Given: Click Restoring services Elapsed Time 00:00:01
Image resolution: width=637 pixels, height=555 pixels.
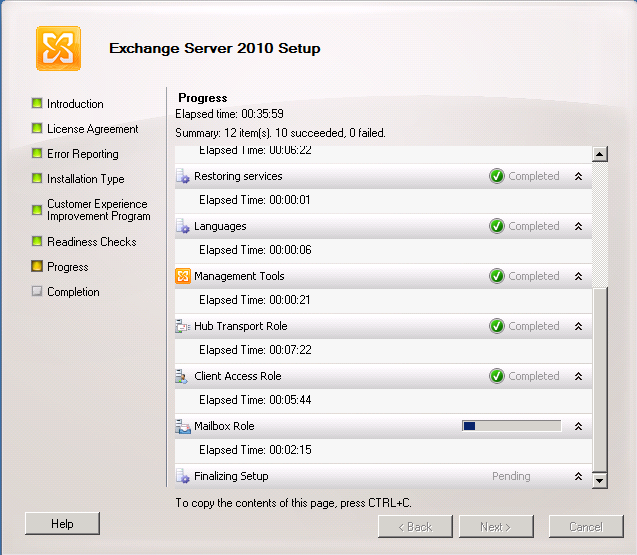Looking at the screenshot, I should coord(255,200).
